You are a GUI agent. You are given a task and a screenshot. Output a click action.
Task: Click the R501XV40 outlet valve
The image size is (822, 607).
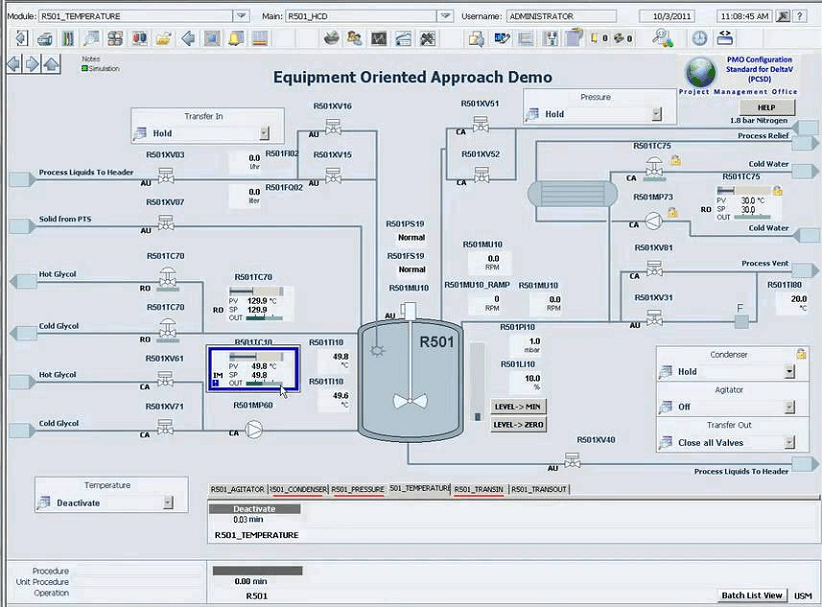pos(572,461)
